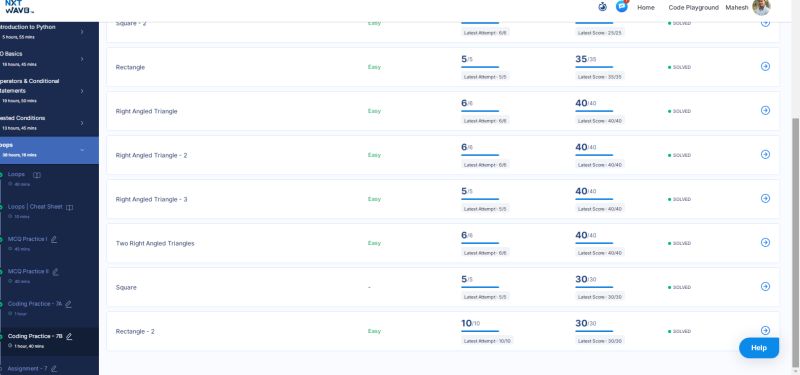The width and height of the screenshot is (800, 375).
Task: Open the Rectangle problem arrow icon
Action: click(765, 66)
